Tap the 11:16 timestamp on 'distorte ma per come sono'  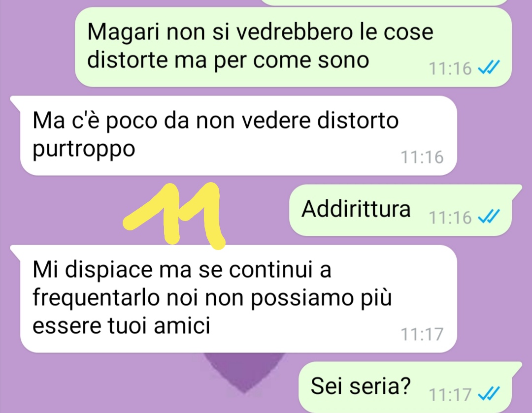pyautogui.click(x=450, y=68)
